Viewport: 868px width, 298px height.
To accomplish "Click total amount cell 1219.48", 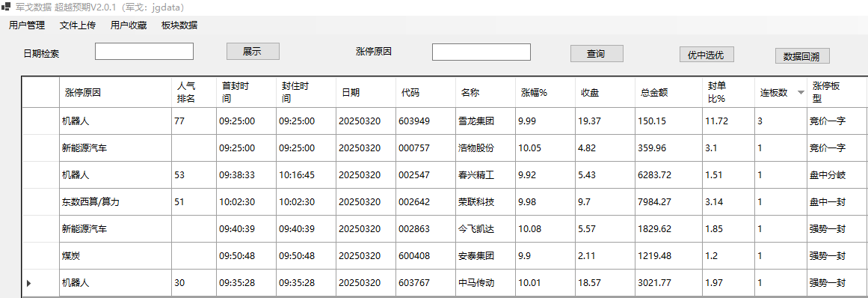I will pyautogui.click(x=668, y=256).
